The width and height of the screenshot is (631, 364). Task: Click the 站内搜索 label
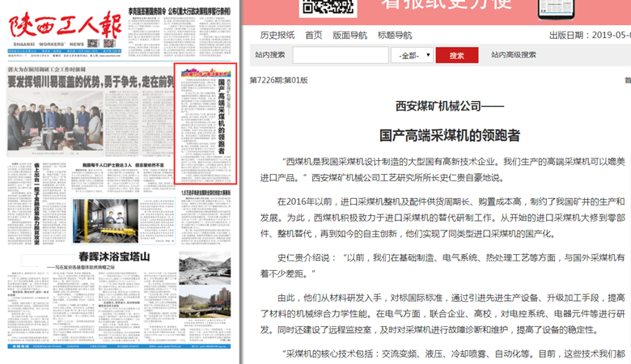point(270,55)
